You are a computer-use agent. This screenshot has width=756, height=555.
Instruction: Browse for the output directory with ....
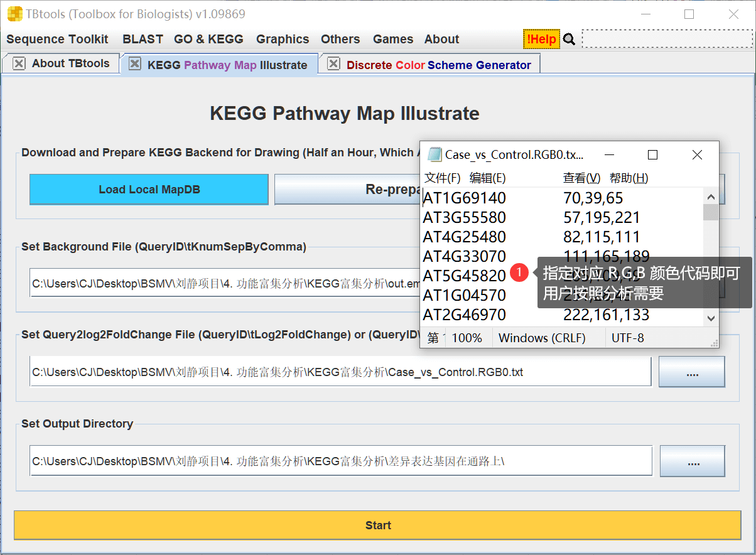[x=693, y=461]
